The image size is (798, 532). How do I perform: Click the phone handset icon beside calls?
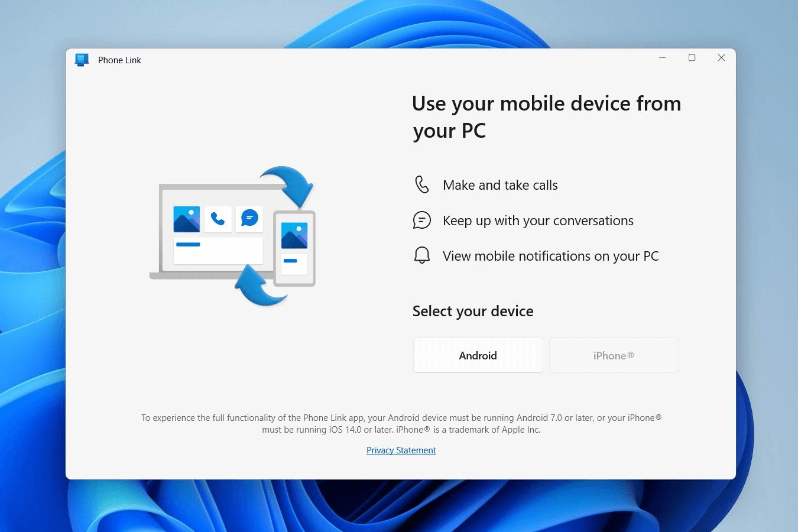point(421,184)
